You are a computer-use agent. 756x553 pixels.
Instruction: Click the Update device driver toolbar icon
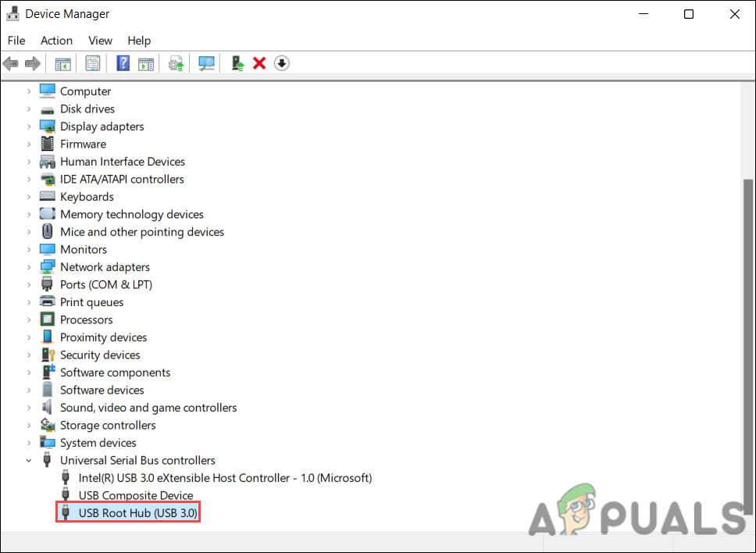pos(176,63)
